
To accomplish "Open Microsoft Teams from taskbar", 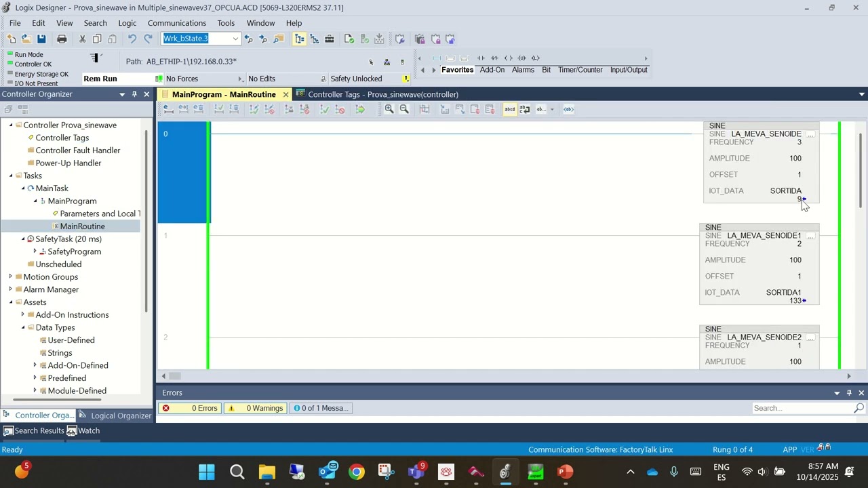I will click(x=416, y=472).
